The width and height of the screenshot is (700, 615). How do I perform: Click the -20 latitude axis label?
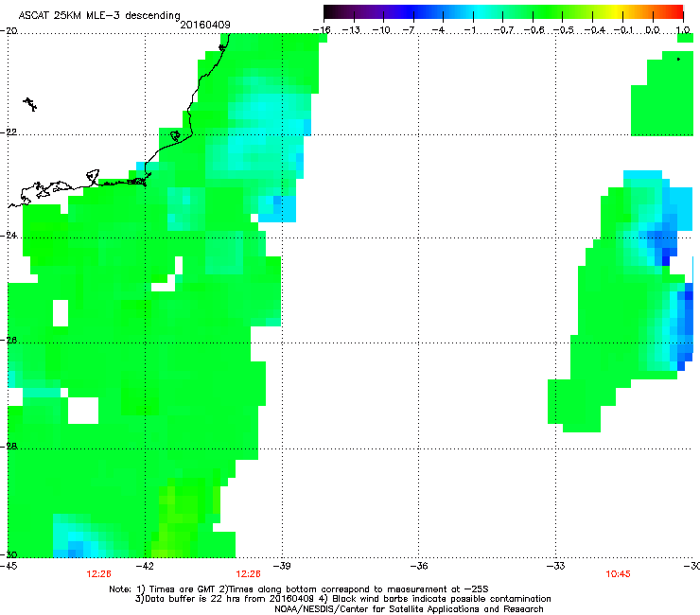coord(9,31)
